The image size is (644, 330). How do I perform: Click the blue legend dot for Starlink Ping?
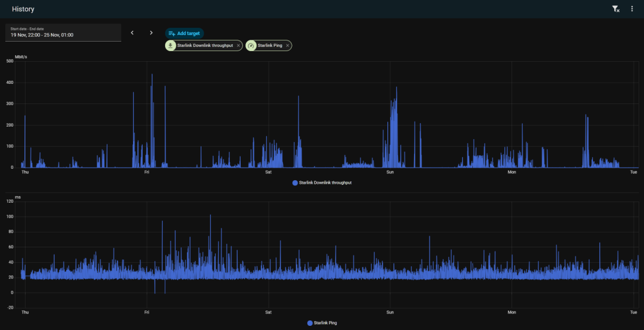pos(310,323)
